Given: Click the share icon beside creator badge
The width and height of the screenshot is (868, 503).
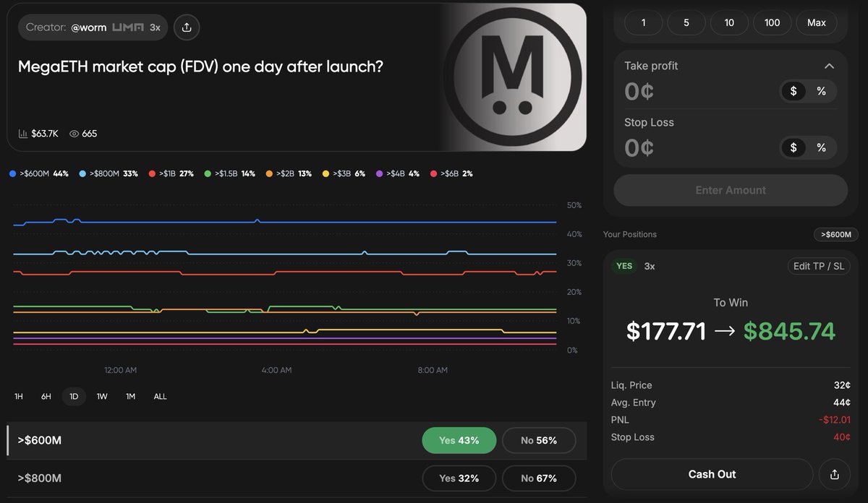Looking at the screenshot, I should coord(187,27).
